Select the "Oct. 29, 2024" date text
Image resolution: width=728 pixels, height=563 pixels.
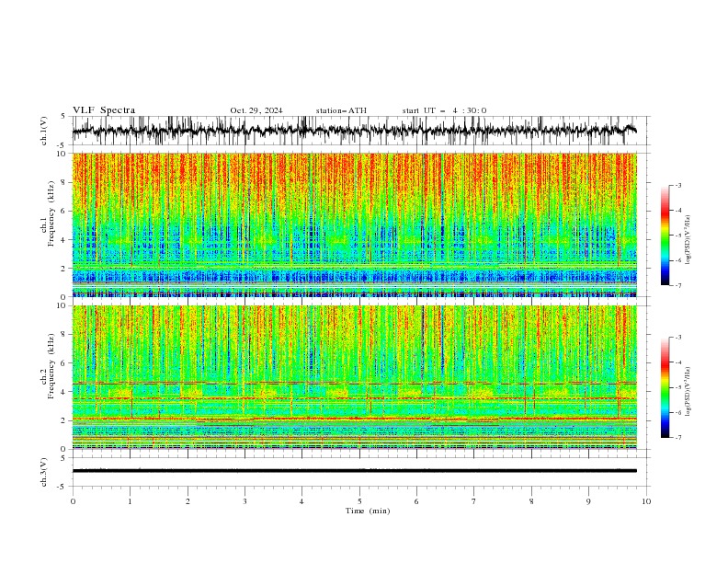click(x=256, y=110)
